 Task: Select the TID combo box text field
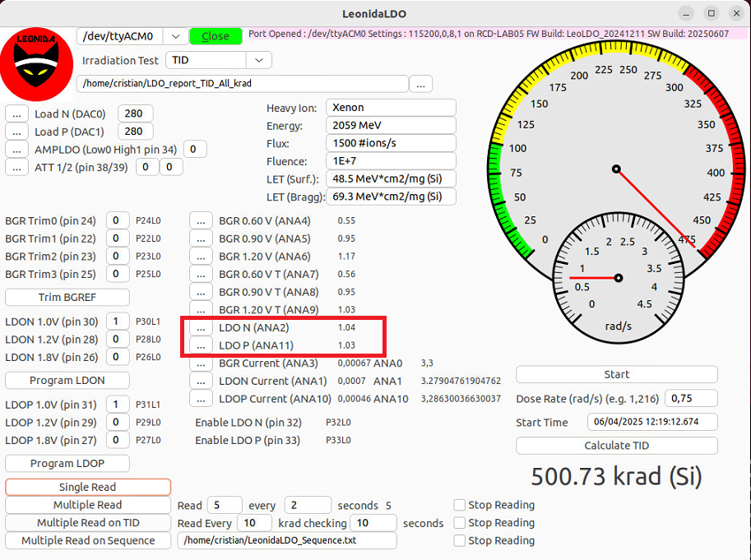[x=206, y=60]
